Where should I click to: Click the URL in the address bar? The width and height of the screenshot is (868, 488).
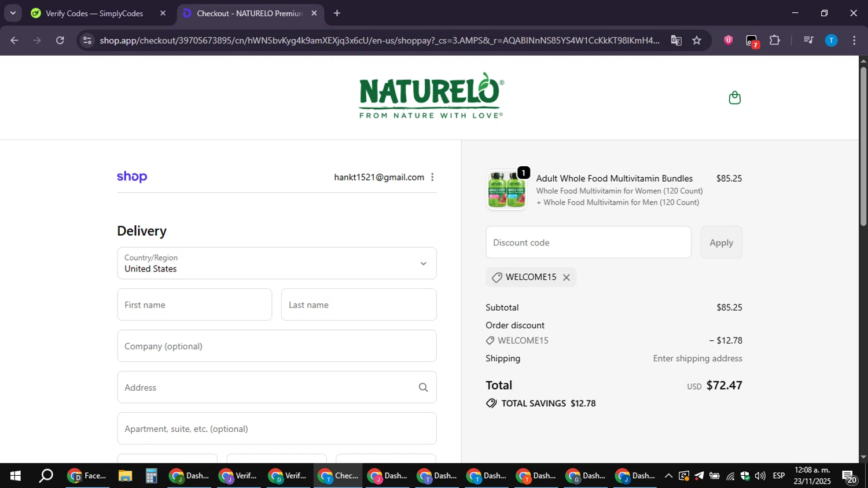tap(379, 41)
